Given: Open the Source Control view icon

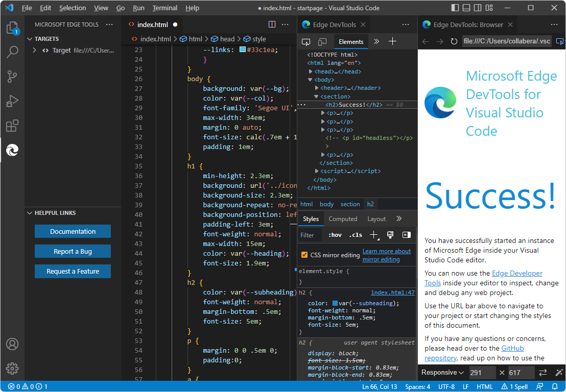Looking at the screenshot, I should coord(12,77).
